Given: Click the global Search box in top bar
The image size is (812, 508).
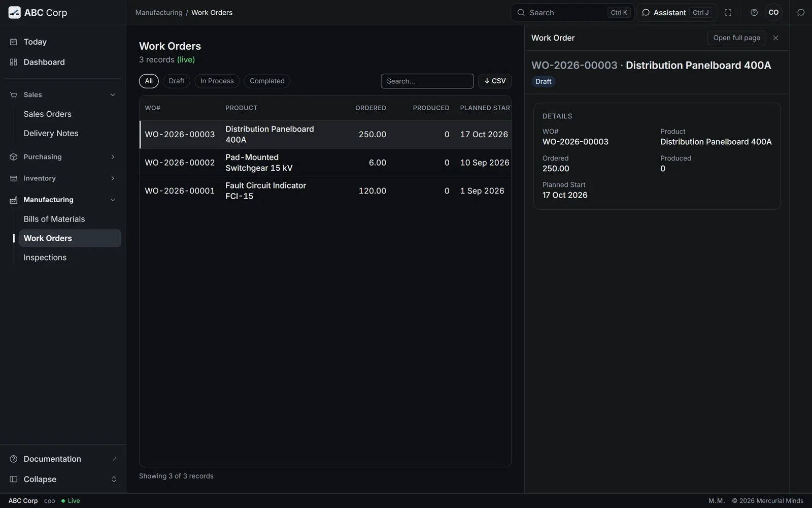Looking at the screenshot, I should (x=572, y=13).
